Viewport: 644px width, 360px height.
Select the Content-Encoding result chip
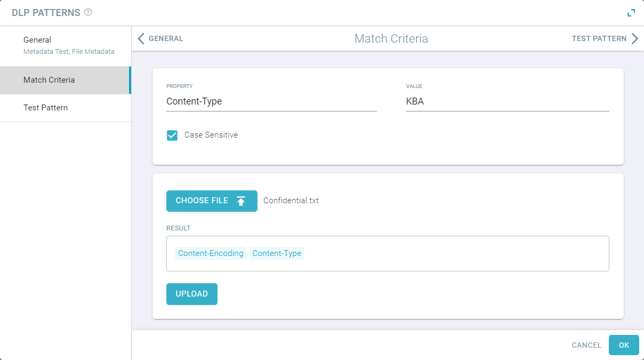(210, 253)
